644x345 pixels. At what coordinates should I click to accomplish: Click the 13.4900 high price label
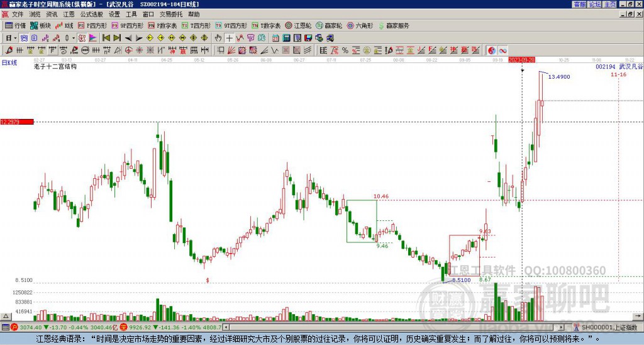pos(559,77)
